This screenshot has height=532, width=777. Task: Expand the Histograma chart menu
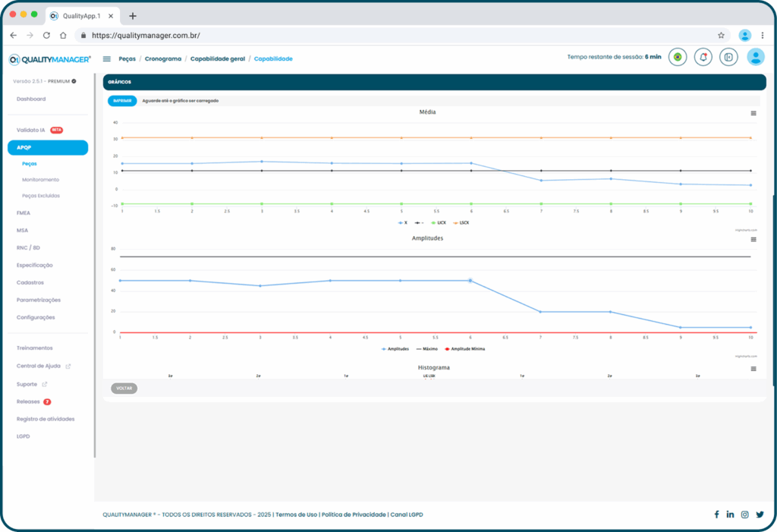pos(753,369)
